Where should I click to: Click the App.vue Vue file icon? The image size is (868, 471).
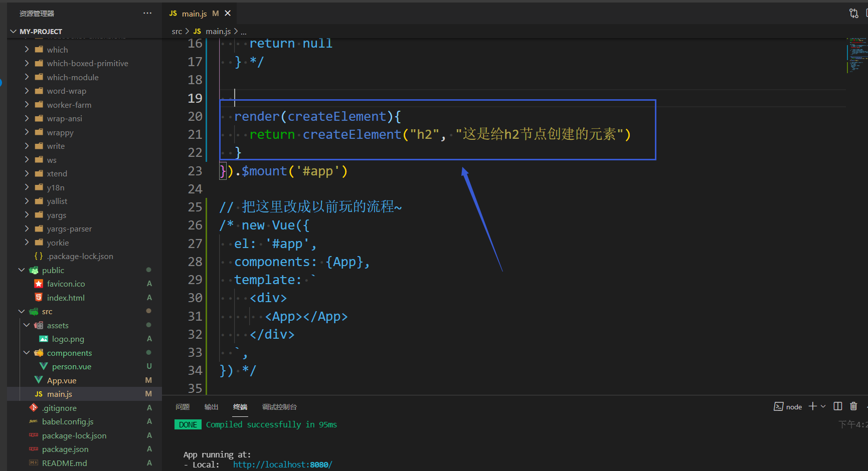pyautogui.click(x=39, y=380)
